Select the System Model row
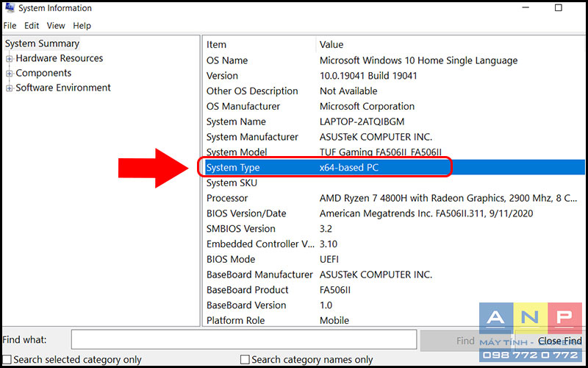Image resolution: width=588 pixels, height=368 pixels. 394,152
